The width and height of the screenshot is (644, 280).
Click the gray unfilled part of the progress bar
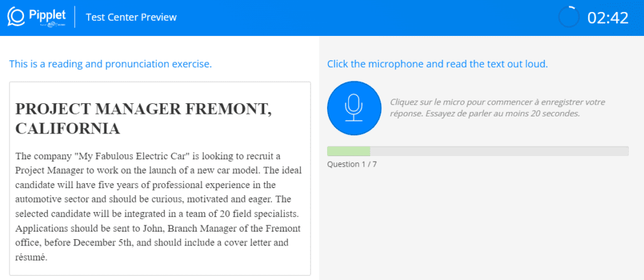(x=499, y=151)
